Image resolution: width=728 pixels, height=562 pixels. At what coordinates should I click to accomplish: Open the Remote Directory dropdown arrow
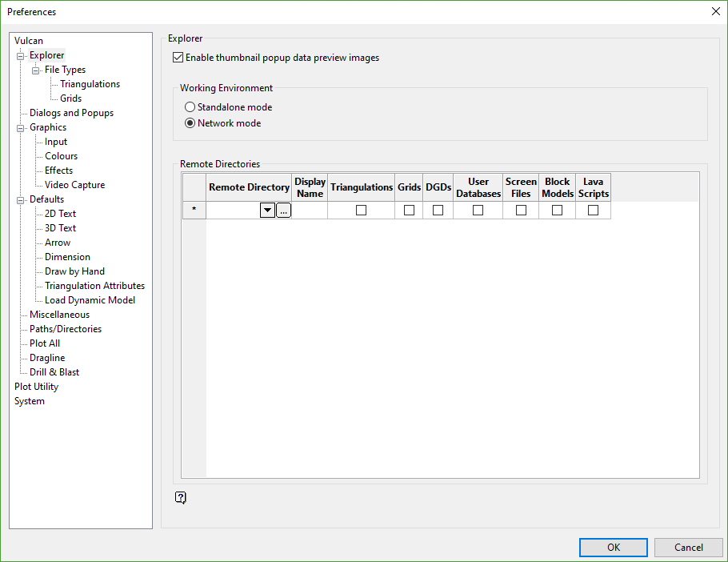(x=267, y=211)
